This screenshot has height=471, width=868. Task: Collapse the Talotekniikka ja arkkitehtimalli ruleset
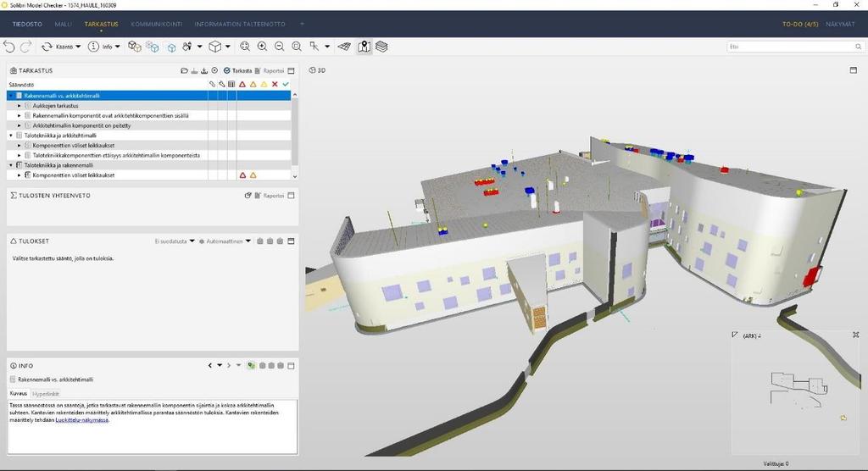pyautogui.click(x=11, y=136)
